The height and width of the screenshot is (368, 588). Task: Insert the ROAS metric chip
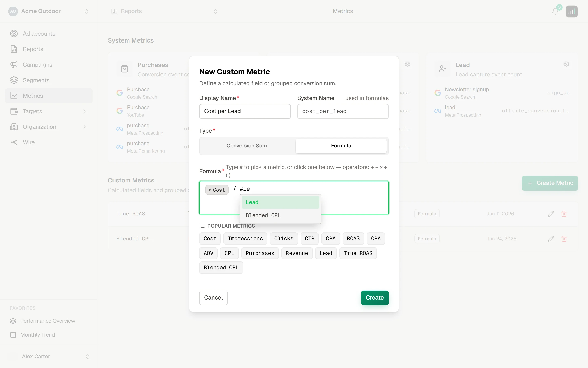click(x=353, y=239)
